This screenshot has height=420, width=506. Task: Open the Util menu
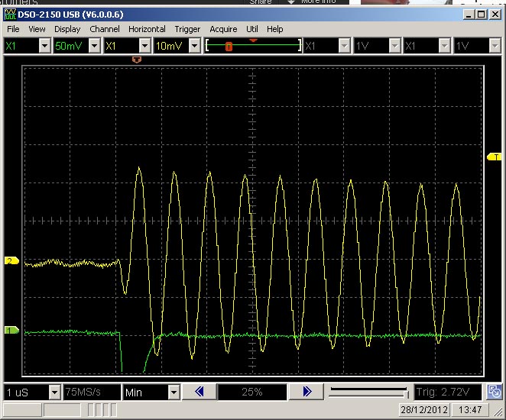(x=251, y=29)
